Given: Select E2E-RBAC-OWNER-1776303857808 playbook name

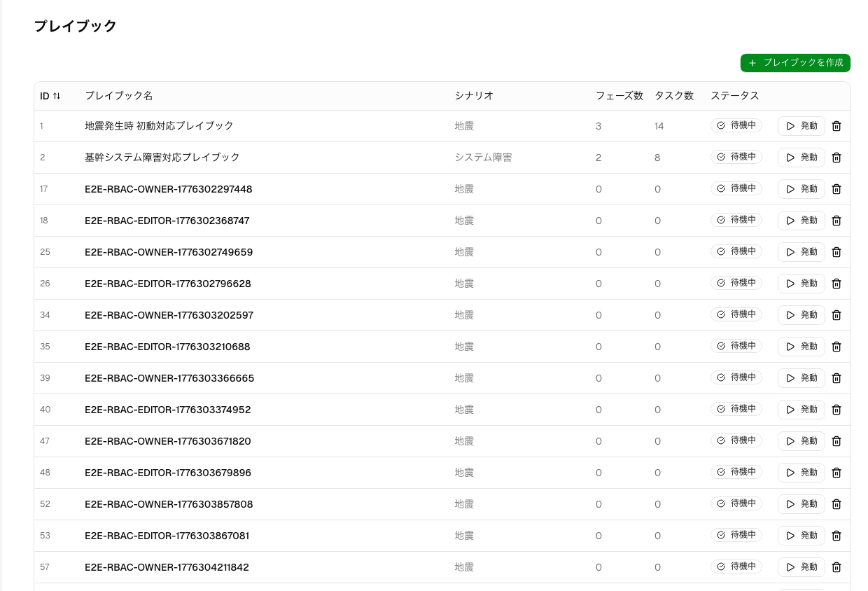Looking at the screenshot, I should point(169,504).
